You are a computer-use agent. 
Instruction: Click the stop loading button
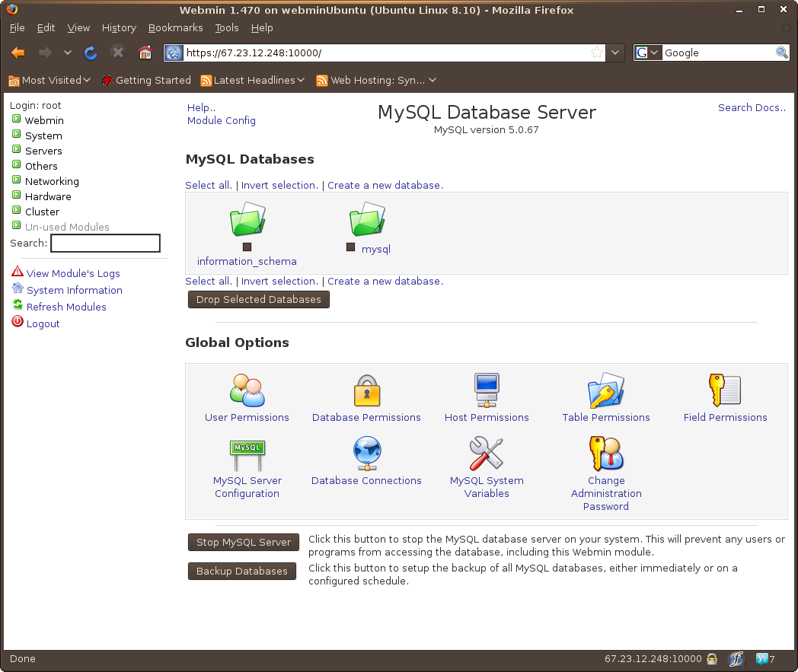(x=117, y=52)
